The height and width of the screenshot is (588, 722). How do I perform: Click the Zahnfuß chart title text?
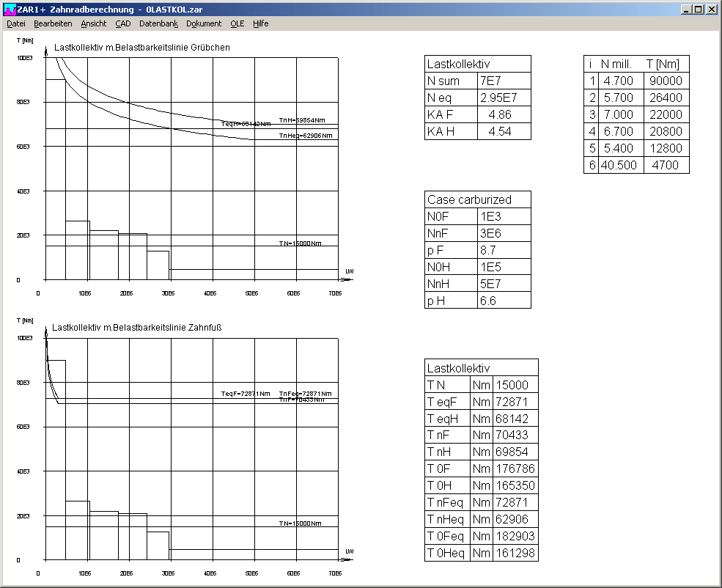(137, 328)
